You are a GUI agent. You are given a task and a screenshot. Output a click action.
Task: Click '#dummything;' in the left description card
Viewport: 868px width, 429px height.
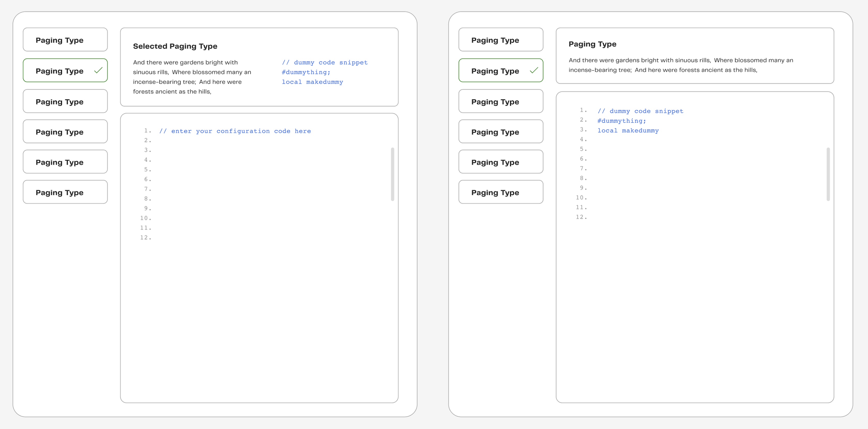[x=306, y=72]
